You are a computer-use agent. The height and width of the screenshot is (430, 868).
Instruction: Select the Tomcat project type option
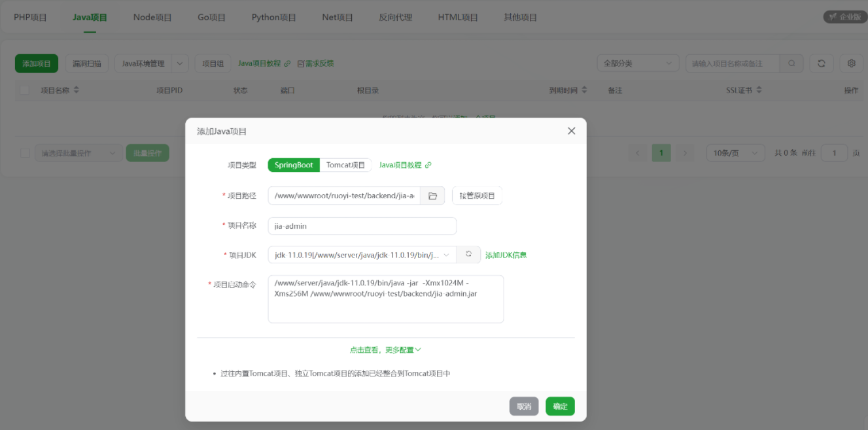coord(345,165)
